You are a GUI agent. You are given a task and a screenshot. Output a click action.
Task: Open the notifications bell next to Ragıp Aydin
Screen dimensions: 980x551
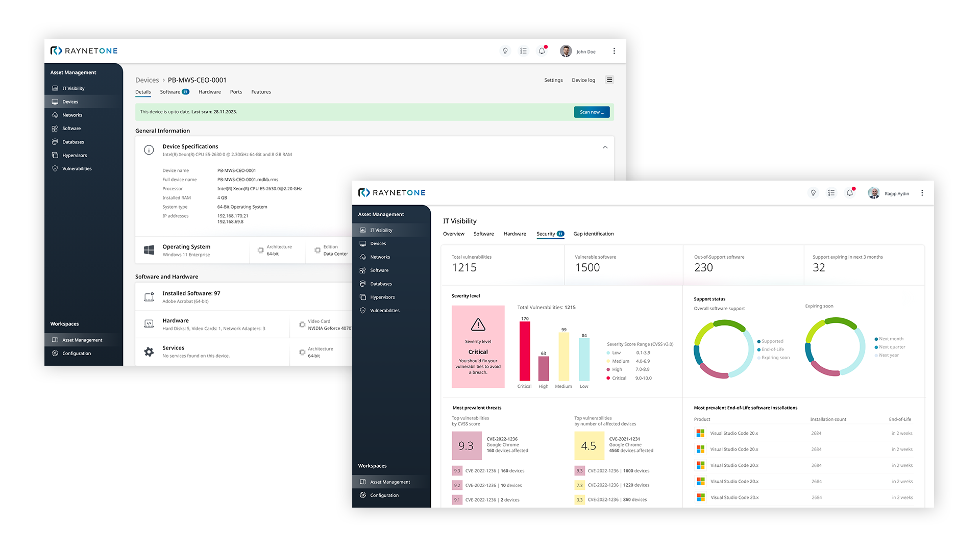click(849, 193)
